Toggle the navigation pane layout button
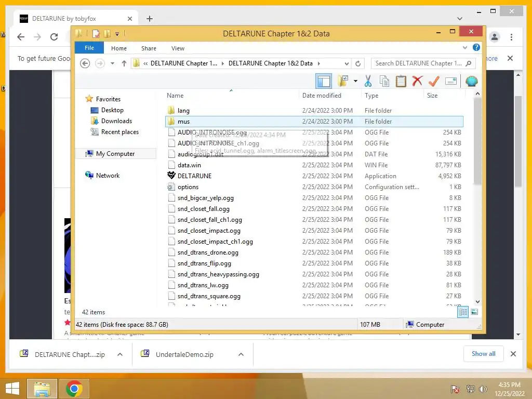This screenshot has height=399, width=532. point(323,81)
